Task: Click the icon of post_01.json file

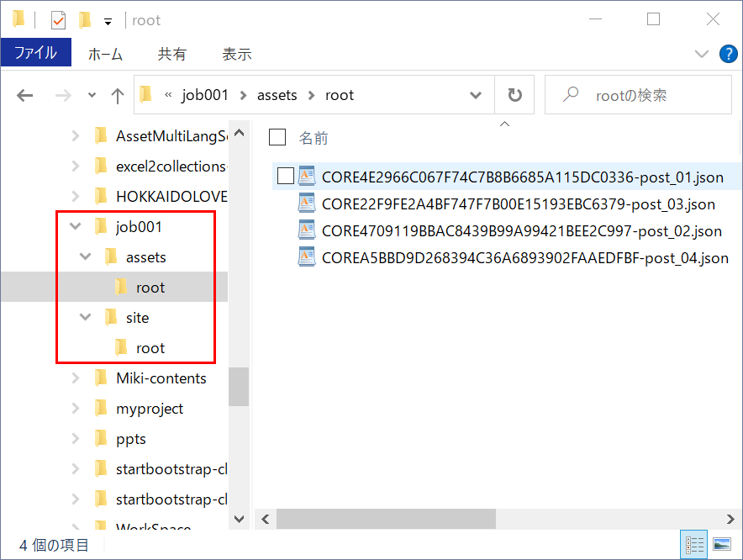Action: click(307, 176)
